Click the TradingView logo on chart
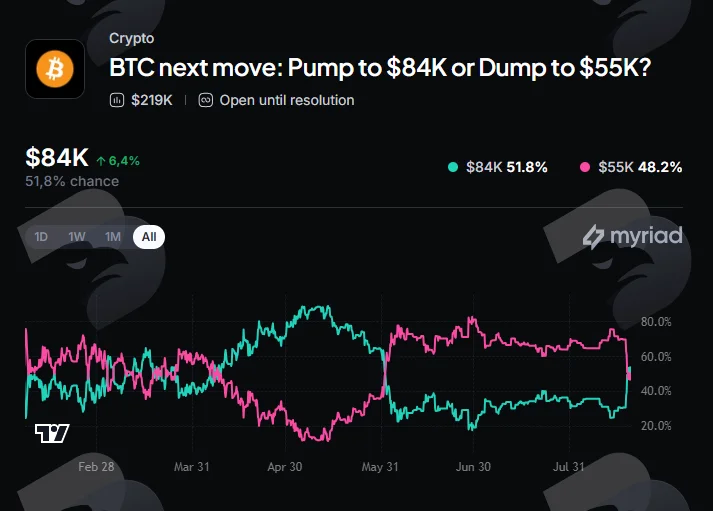Screen dimensions: 713x511 [x=52, y=433]
